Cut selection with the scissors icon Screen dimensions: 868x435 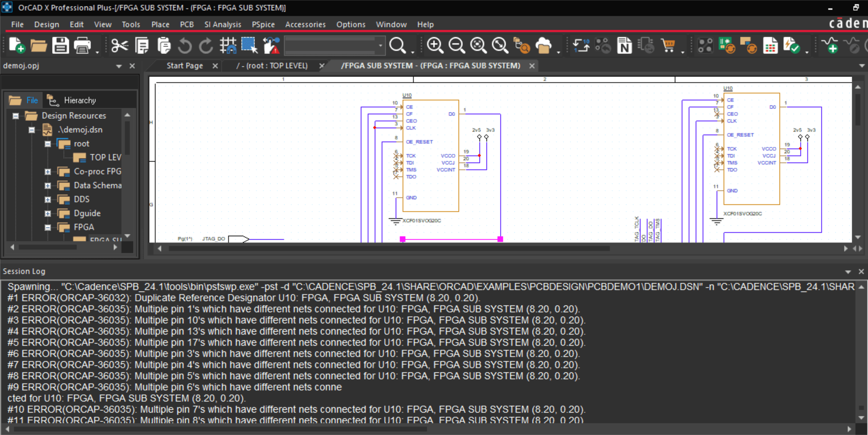pos(120,46)
